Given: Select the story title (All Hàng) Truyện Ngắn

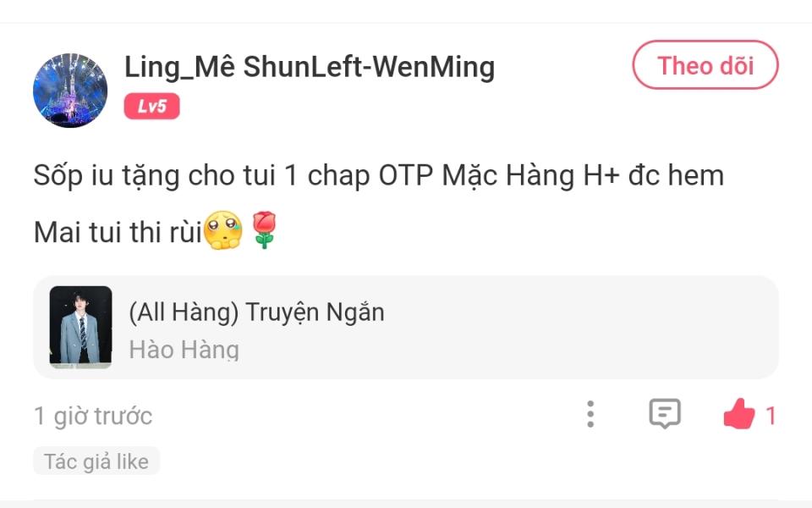Looking at the screenshot, I should [x=257, y=312].
